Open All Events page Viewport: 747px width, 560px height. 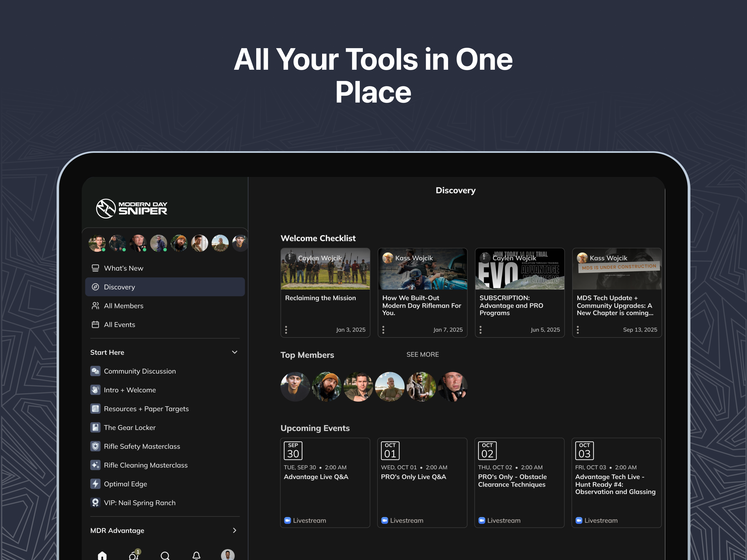pyautogui.click(x=165, y=325)
